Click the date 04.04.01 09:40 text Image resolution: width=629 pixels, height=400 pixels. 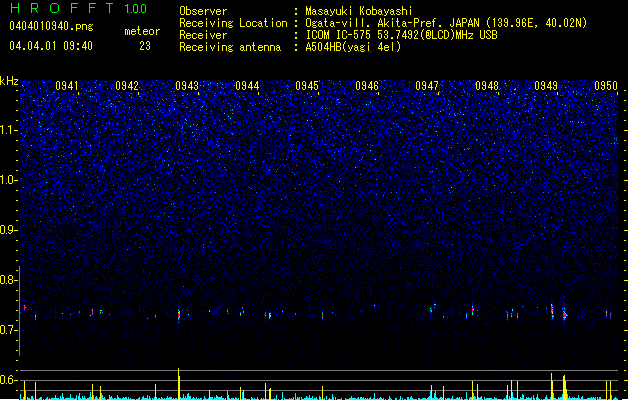(51, 46)
